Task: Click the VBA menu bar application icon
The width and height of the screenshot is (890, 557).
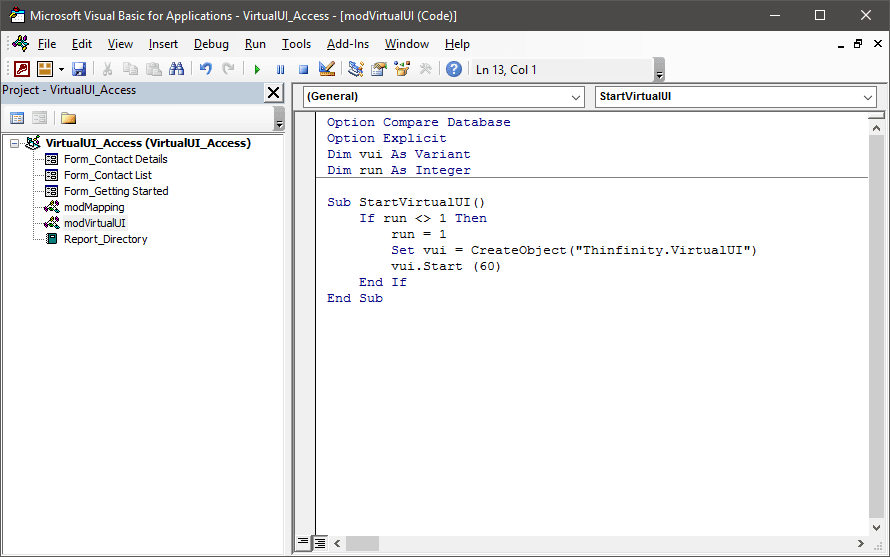Action: coord(20,43)
